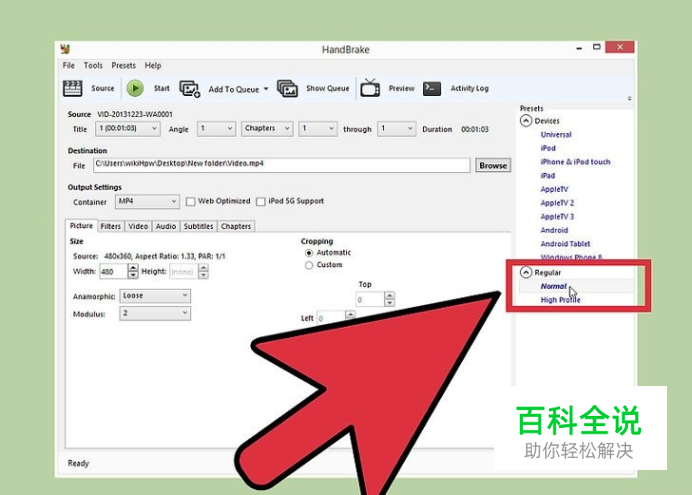Open the Title dropdown
The height and width of the screenshot is (495, 692).
tap(128, 128)
